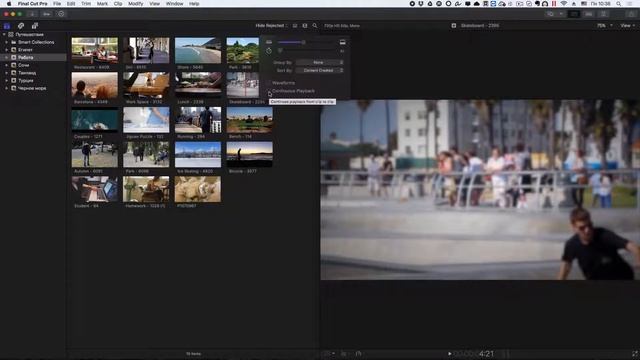The image size is (640, 360).
Task: Select the Homework clip thumbnail
Action: (146, 189)
